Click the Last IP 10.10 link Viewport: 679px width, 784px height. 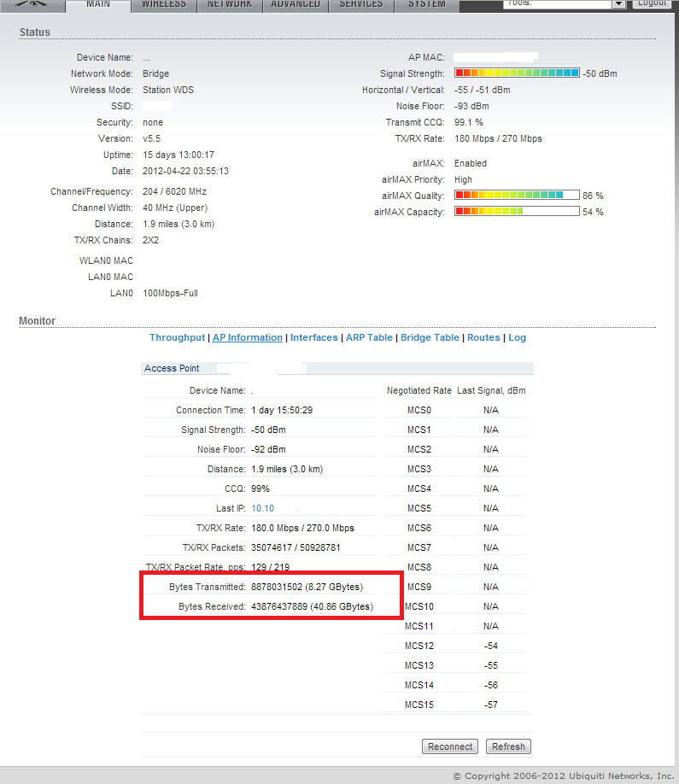tap(262, 508)
